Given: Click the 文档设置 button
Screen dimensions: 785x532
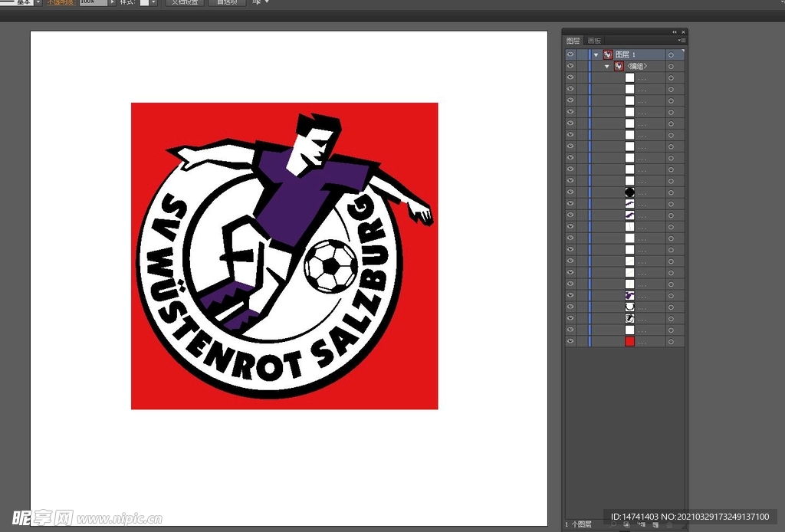Looking at the screenshot, I should [x=185, y=2].
